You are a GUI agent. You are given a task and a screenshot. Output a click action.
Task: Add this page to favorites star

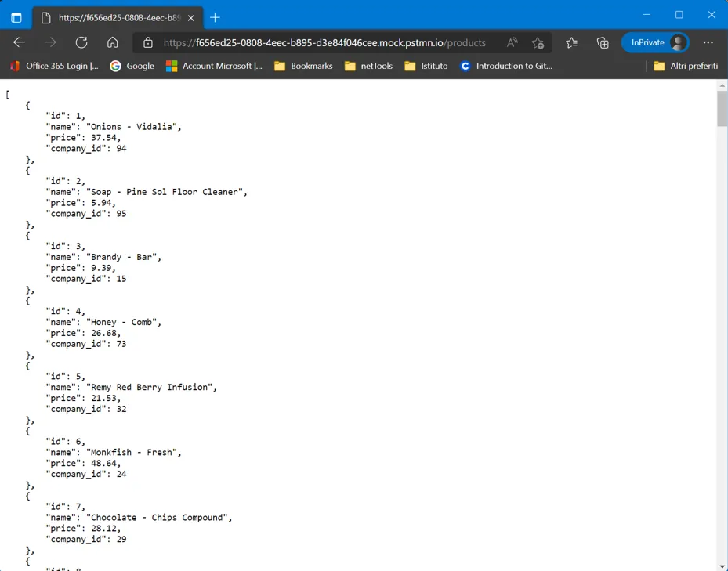click(x=538, y=43)
